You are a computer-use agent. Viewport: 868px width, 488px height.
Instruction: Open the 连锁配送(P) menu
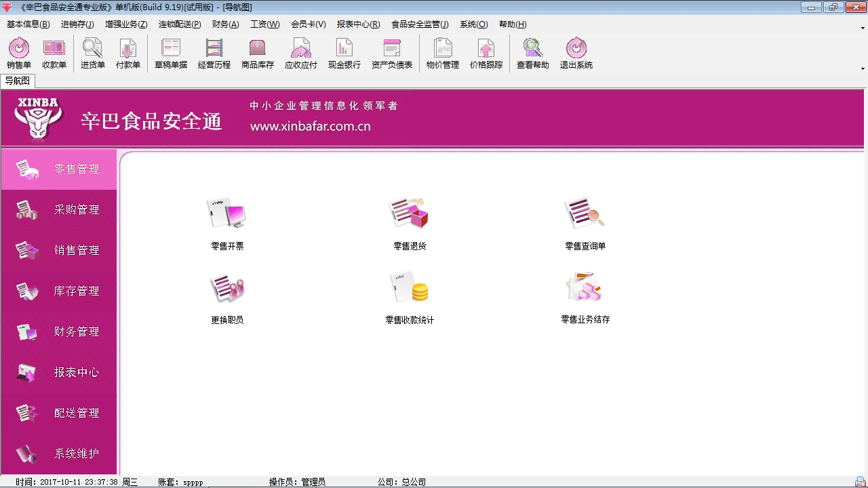click(180, 24)
